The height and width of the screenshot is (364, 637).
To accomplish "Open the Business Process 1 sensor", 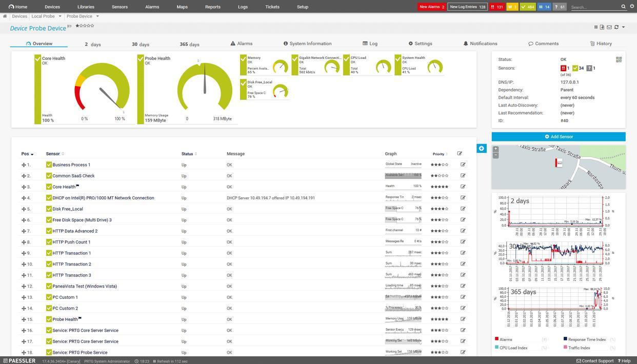I will (x=71, y=165).
